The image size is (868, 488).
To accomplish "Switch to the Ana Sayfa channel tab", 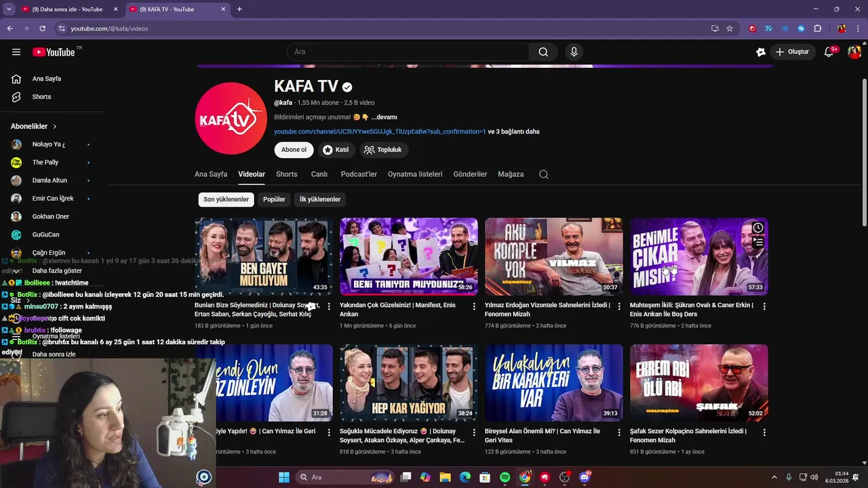I will (211, 174).
